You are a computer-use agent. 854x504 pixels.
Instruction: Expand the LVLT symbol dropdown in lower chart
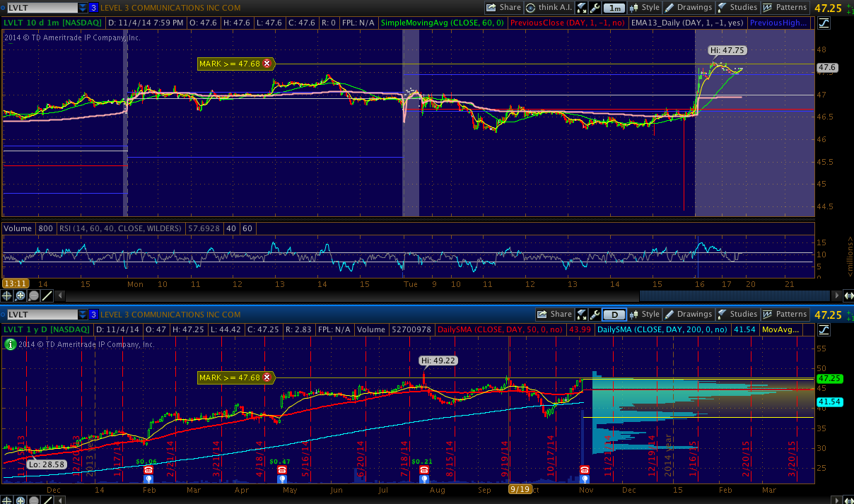(82, 315)
